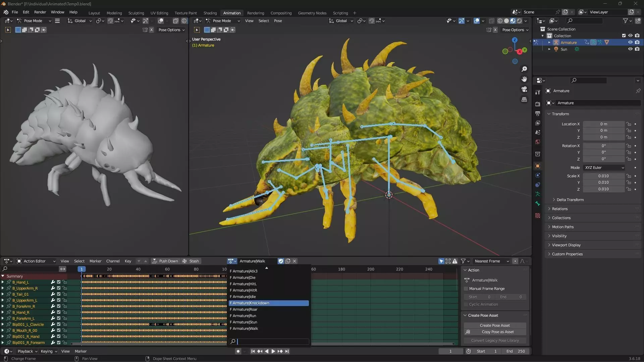Click Only Show Errors warning icon
The image size is (644, 362).
click(455, 261)
